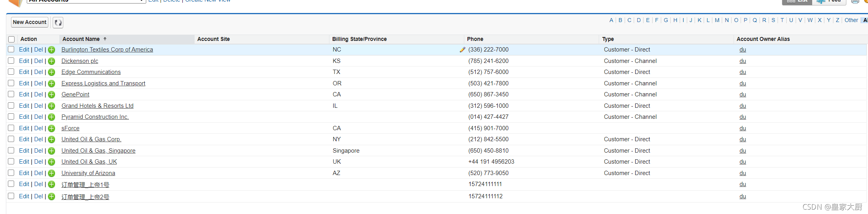The image size is (868, 214).
Task: Sort by the Type column header
Action: pyautogui.click(x=608, y=39)
